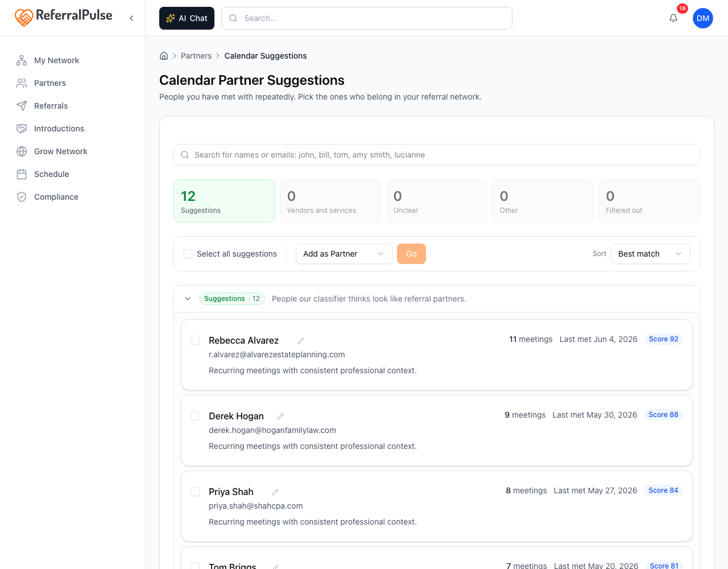Click the Score 88 badge
728x569 pixels.
pos(663,415)
